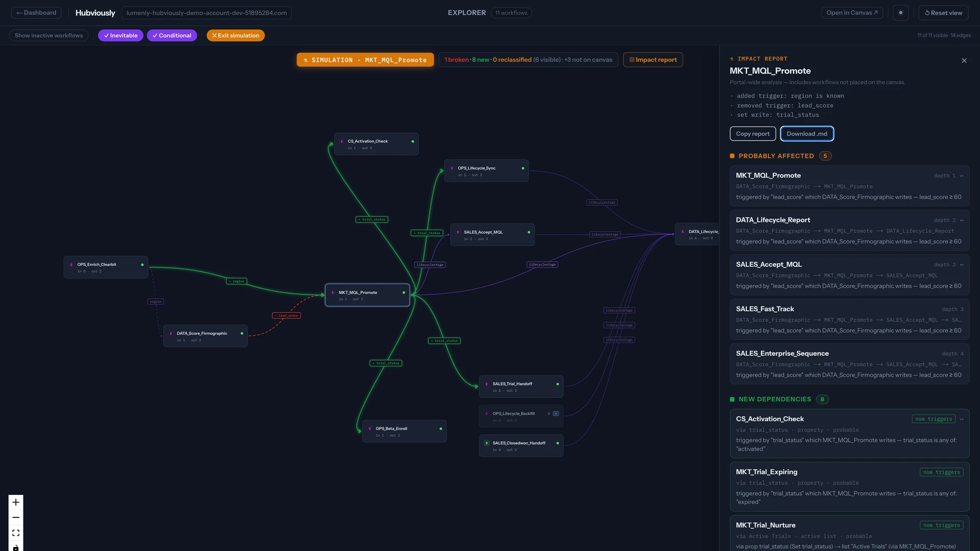Open MKT_Trial_Nurture dependency card
The width and height of the screenshot is (980, 551).
point(849,534)
